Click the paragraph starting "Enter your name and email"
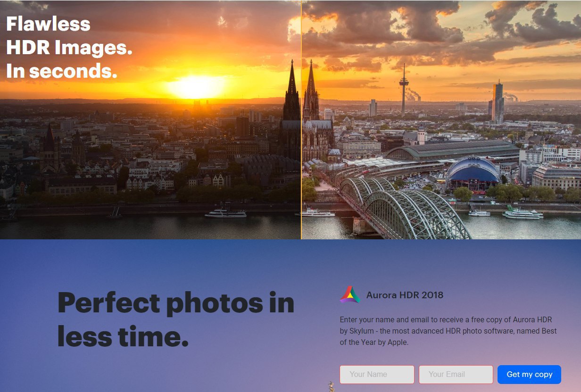Screen dimensions: 581x392 pyautogui.click(x=448, y=331)
